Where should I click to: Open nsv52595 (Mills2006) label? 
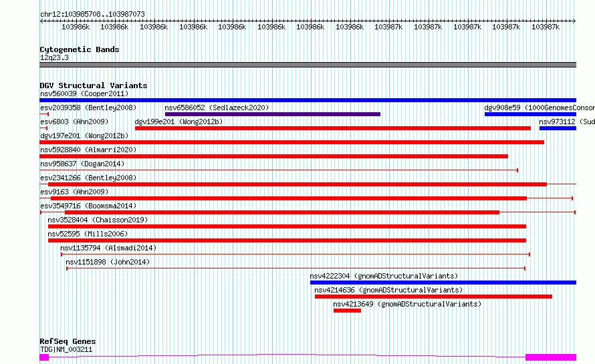coord(88,234)
